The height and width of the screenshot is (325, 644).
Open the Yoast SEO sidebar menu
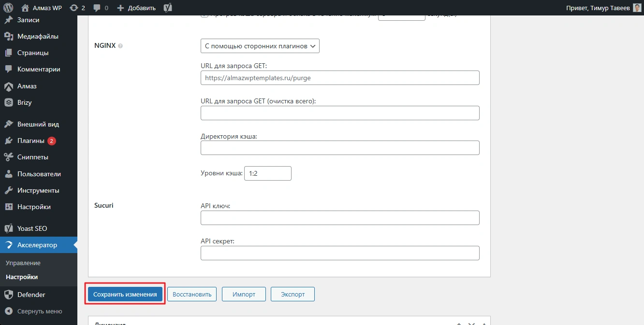(32, 228)
